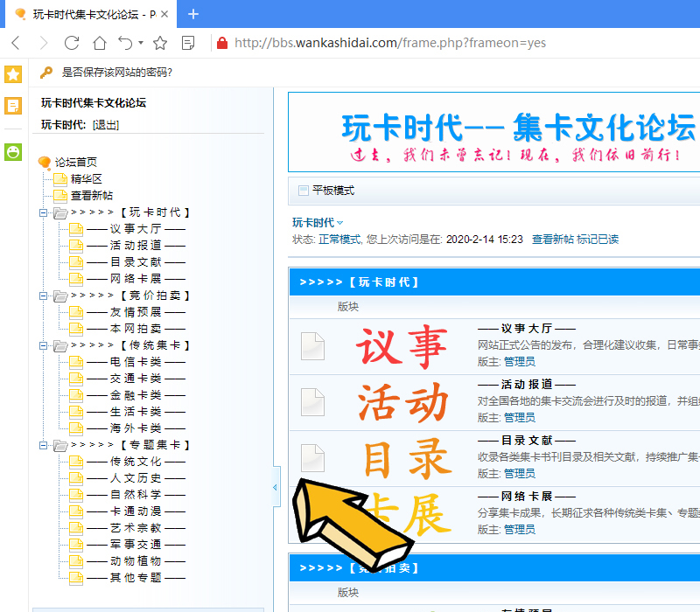The image size is (700, 612).
Task: Click 管理员 moderator link under 目录文献
Action: [x=520, y=474]
